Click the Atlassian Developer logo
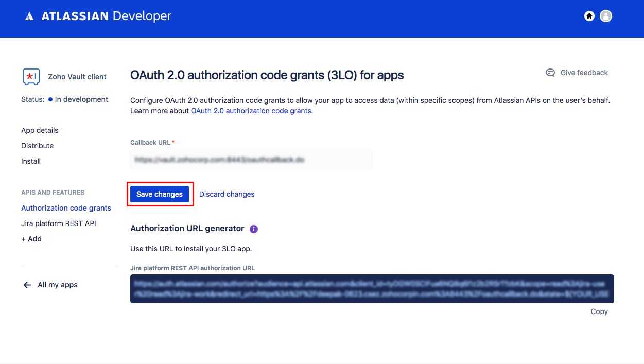 coord(98,16)
